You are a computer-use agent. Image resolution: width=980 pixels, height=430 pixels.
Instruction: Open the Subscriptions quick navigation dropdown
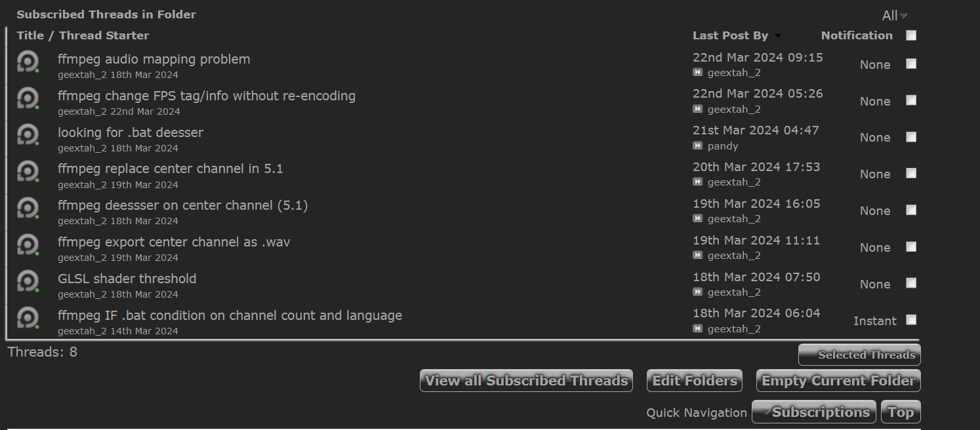click(x=814, y=412)
